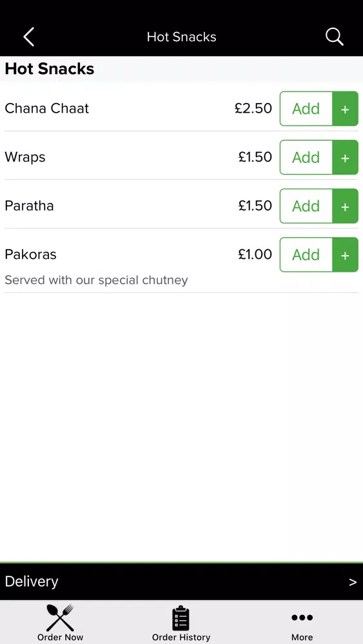The image size is (363, 644).
Task: Open search with magnifying glass icon
Action: 334,37
